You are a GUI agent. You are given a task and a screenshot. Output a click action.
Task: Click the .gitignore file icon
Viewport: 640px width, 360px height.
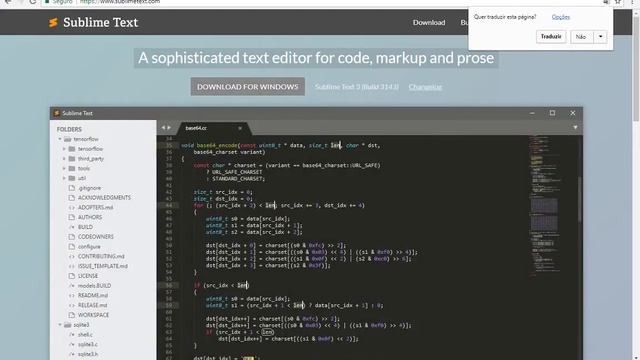click(72, 188)
